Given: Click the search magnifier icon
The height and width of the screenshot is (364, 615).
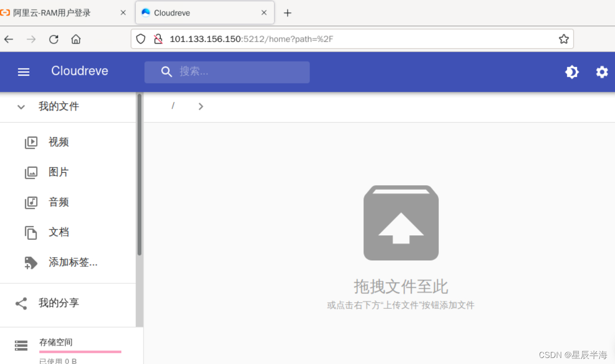Looking at the screenshot, I should click(167, 72).
